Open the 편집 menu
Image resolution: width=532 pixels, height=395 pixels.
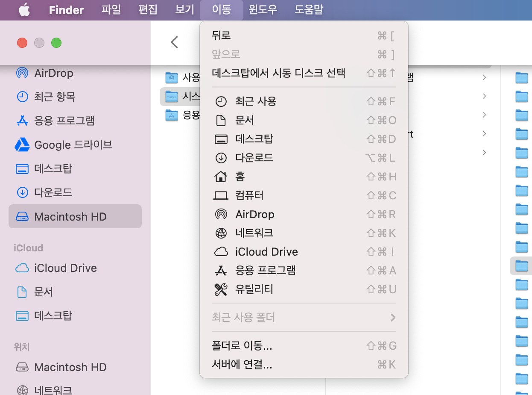tap(148, 10)
